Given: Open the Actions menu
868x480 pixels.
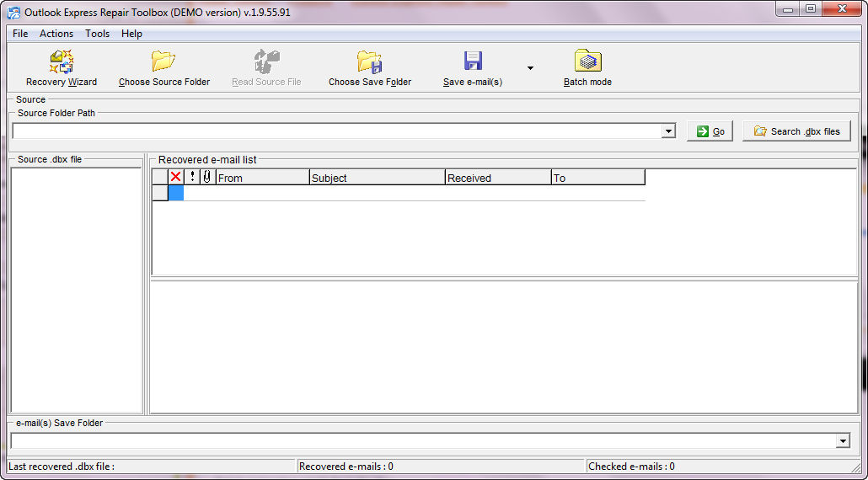Looking at the screenshot, I should (56, 34).
